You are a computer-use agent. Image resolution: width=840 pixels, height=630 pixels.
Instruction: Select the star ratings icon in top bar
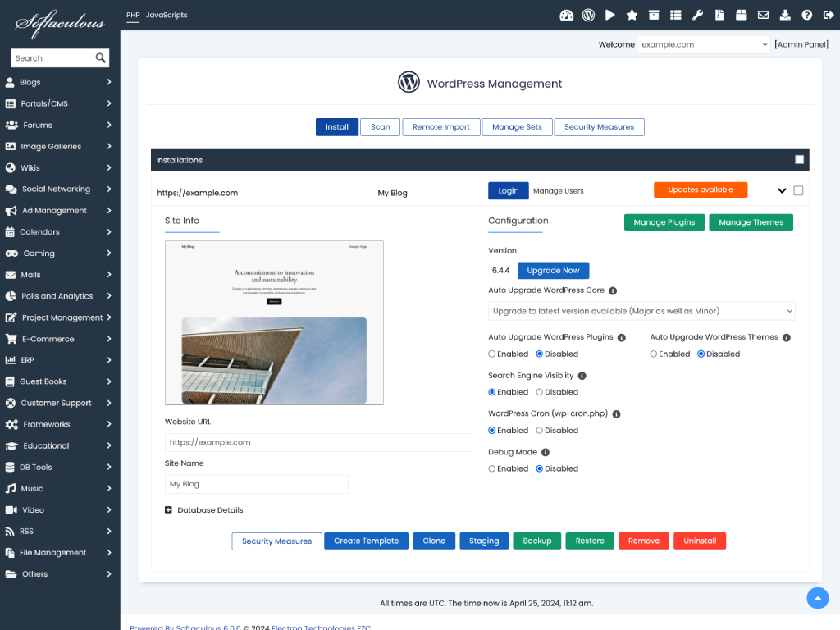click(x=632, y=15)
